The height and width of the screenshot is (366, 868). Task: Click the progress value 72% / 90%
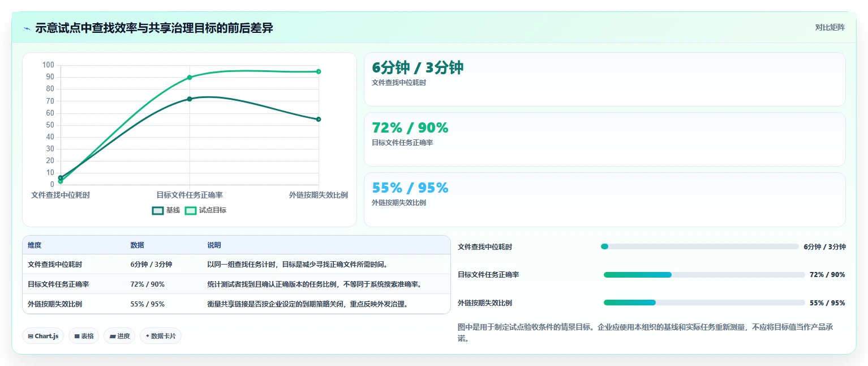pos(827,275)
